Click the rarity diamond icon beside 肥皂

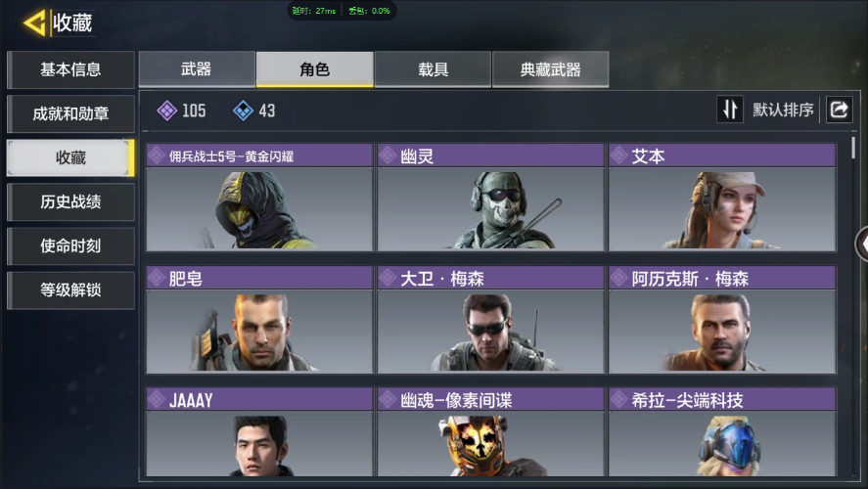pos(157,278)
